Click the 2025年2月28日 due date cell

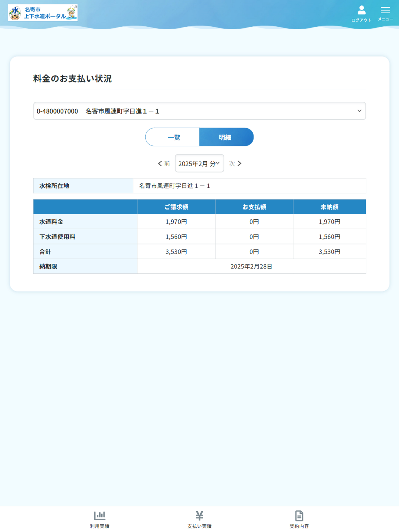pos(252,266)
